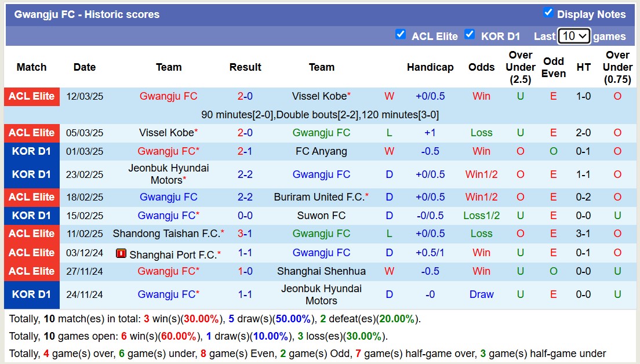Click the ACL Elite badge on the 18/02/25 row
The width and height of the screenshot is (640, 364).
tap(32, 197)
